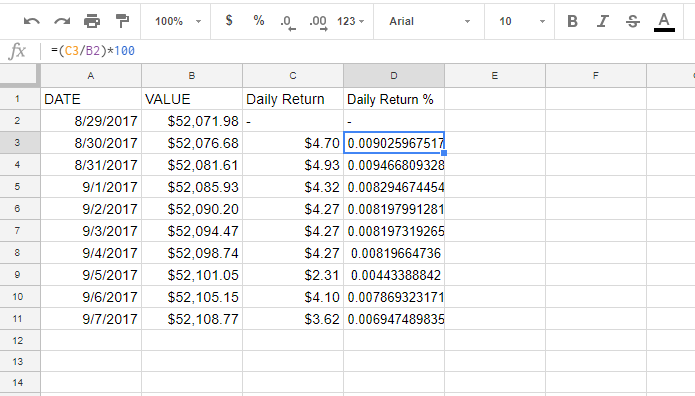Toggle Strikethrough formatting
Screen dimensions: 695x396
click(633, 21)
